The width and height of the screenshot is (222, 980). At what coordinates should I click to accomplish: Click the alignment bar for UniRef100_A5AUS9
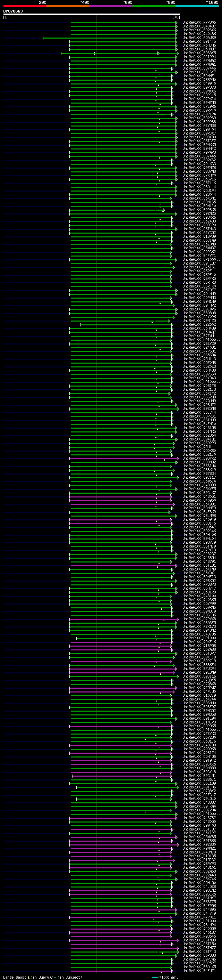(x=110, y=38)
